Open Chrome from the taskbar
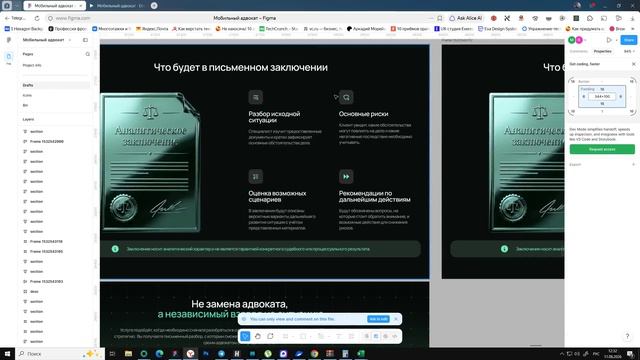 pos(314,353)
